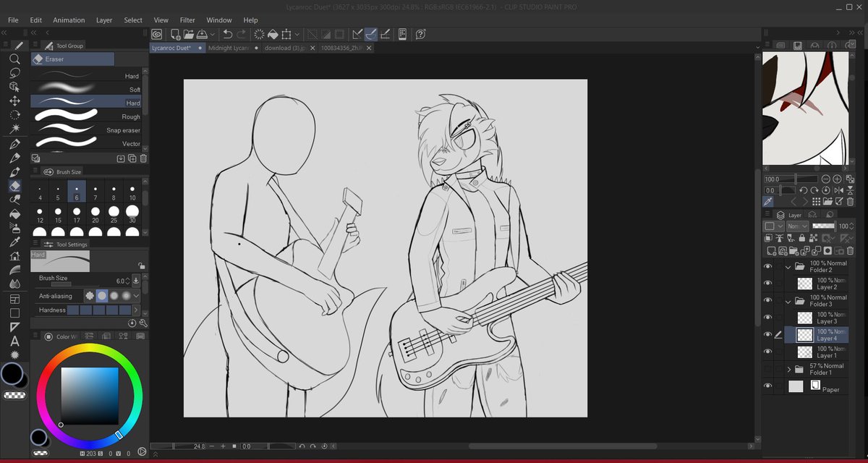Show hidden Folder 1 visibility box

click(x=768, y=369)
